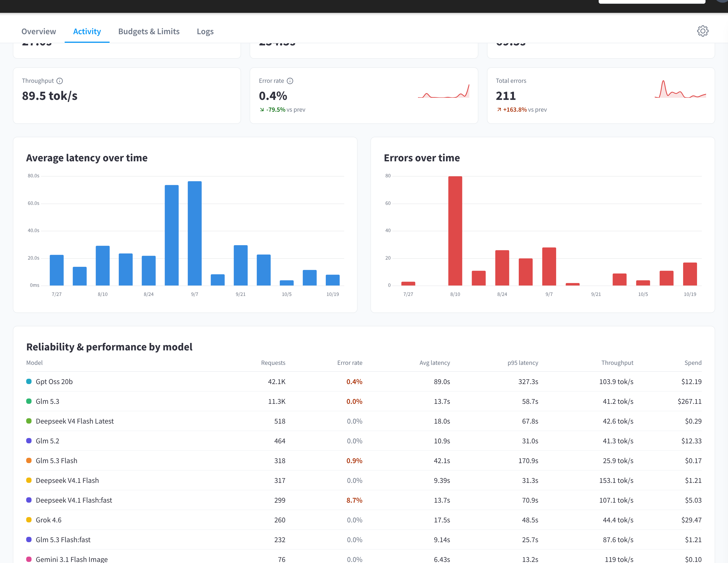
Task: Select the Grok 4.6 model row
Action: (364, 520)
